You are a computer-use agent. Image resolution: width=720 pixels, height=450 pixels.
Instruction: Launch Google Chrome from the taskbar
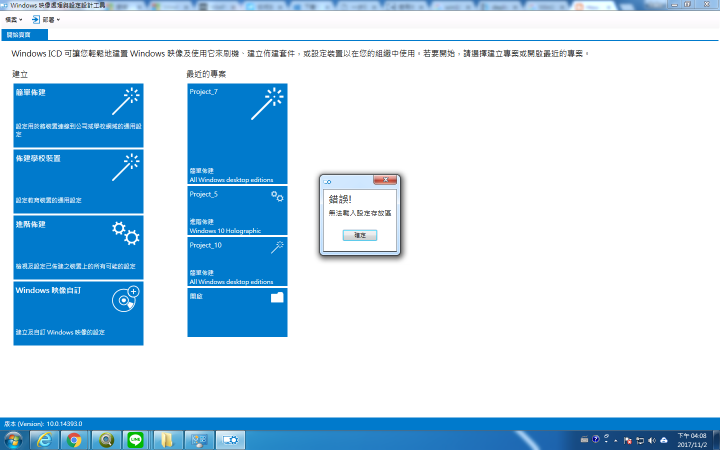[74, 440]
